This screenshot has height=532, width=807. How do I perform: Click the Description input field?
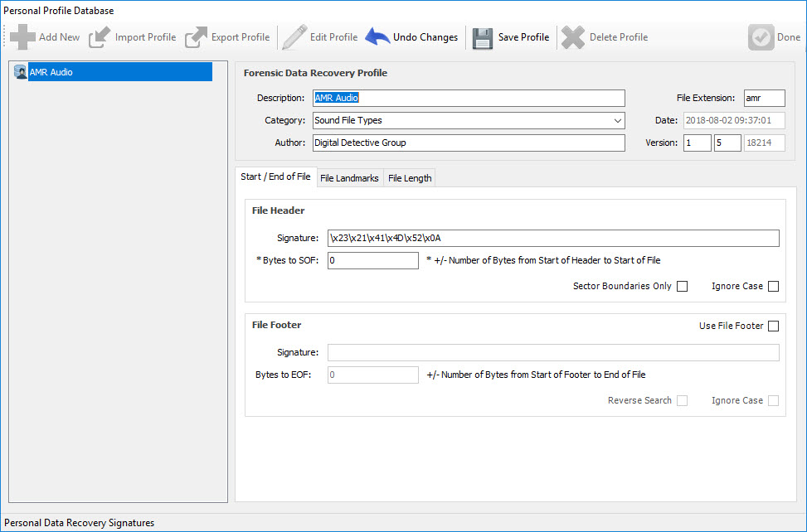pyautogui.click(x=469, y=98)
